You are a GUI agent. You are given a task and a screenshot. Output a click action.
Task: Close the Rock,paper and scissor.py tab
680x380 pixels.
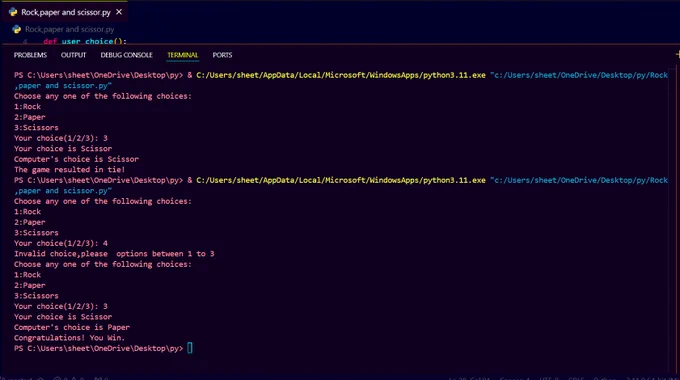coord(119,12)
